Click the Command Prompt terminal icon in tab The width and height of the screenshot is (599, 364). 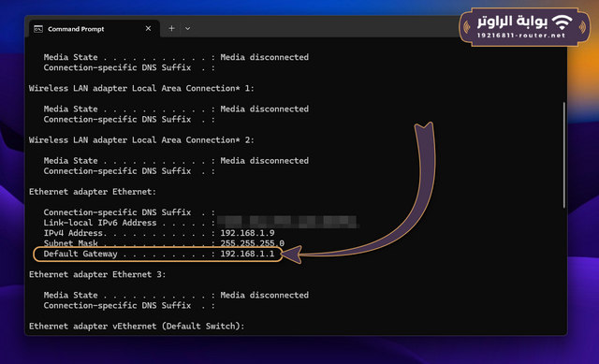pos(38,29)
